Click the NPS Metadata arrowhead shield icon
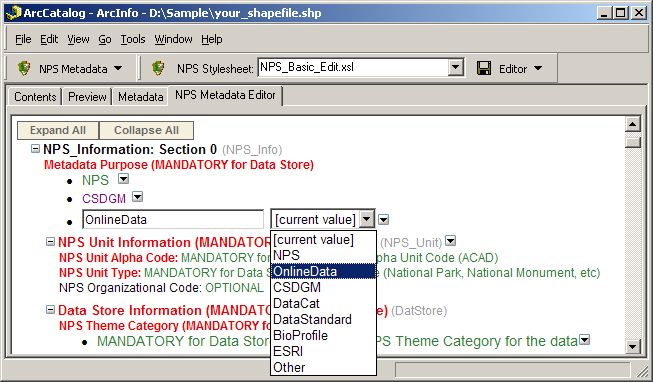The width and height of the screenshot is (653, 382). click(x=24, y=68)
